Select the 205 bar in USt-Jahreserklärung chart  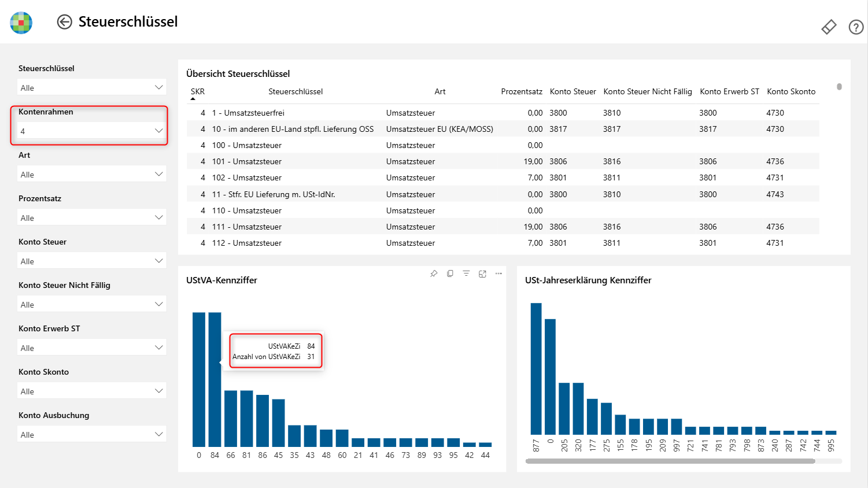point(564,409)
